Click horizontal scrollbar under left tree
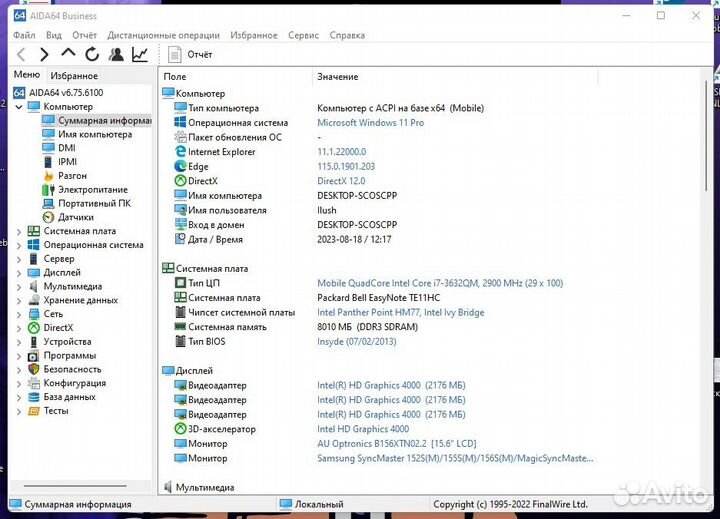 click(x=75, y=485)
